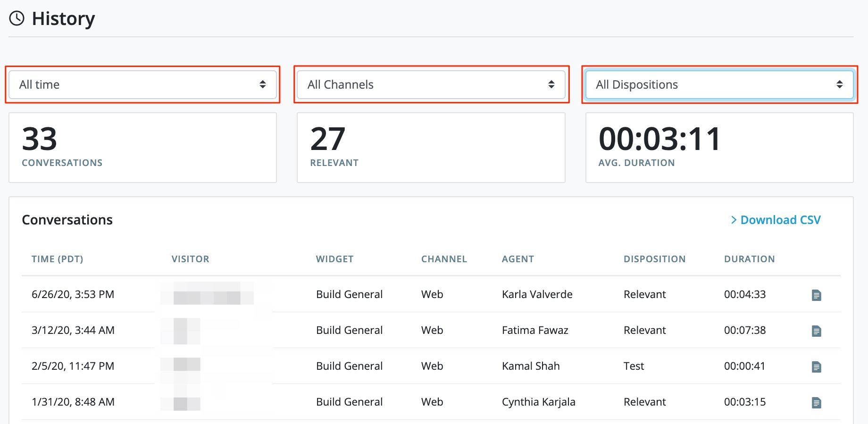
Task: Click the DURATION column header
Action: (749, 259)
